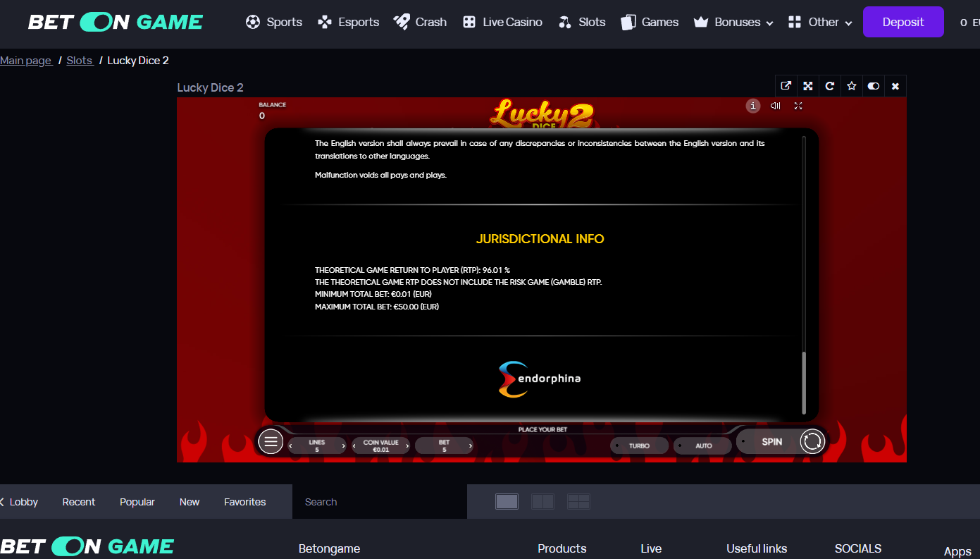The height and width of the screenshot is (559, 980).
Task: Open the game hamburger menu
Action: pos(271,441)
